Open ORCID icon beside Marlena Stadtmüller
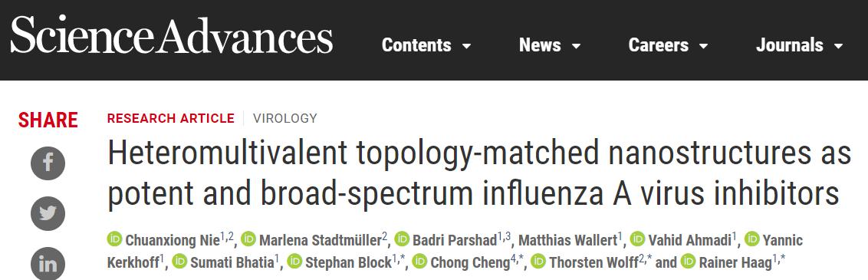Screen dimensions: 868x280 [248, 239]
